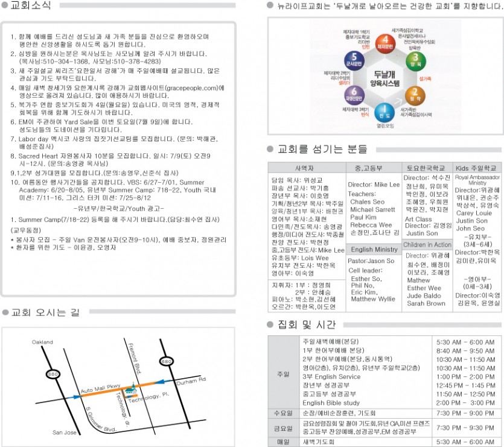Select the orange circle number 2 정착
This screenshot has width=504, height=447.
pos(415,95)
